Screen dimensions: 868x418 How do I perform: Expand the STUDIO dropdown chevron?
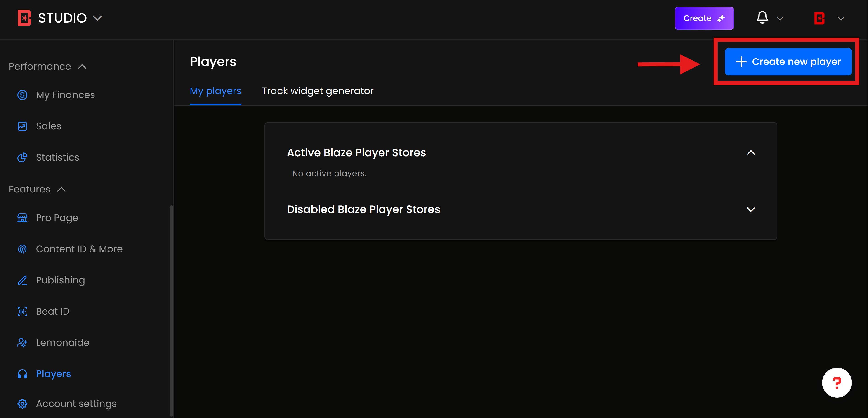97,18
